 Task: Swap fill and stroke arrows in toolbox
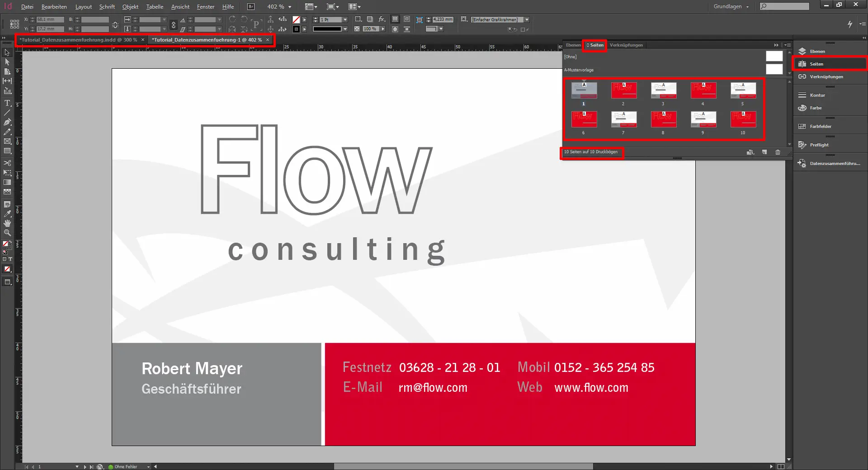click(x=11, y=242)
